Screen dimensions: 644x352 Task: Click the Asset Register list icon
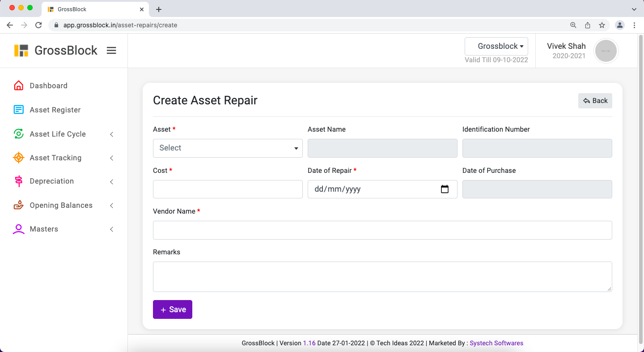point(18,110)
